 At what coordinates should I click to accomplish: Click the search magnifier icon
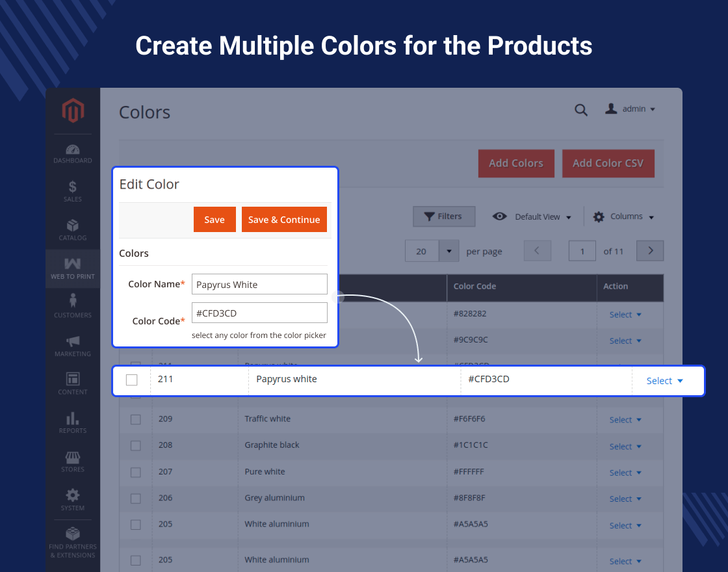[x=581, y=110]
